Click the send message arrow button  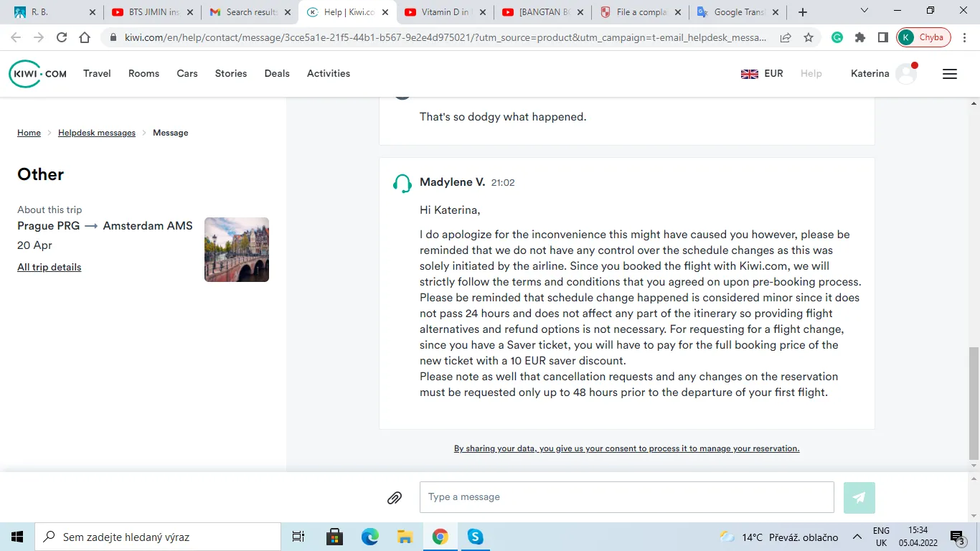click(x=859, y=497)
